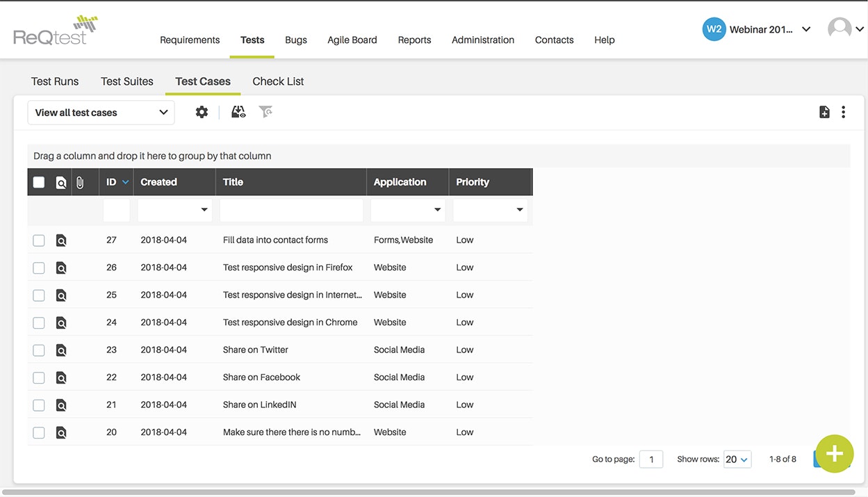Click the ReQtest logo

click(56, 30)
